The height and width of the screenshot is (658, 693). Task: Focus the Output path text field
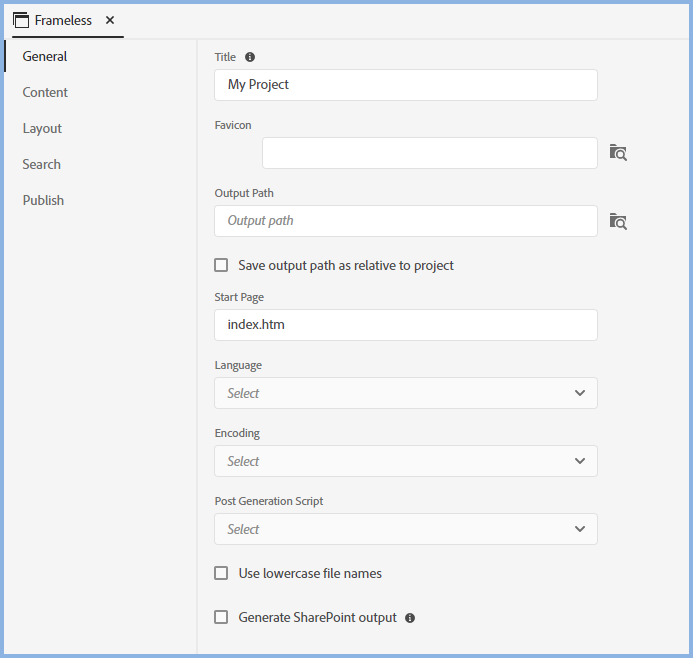pos(405,221)
